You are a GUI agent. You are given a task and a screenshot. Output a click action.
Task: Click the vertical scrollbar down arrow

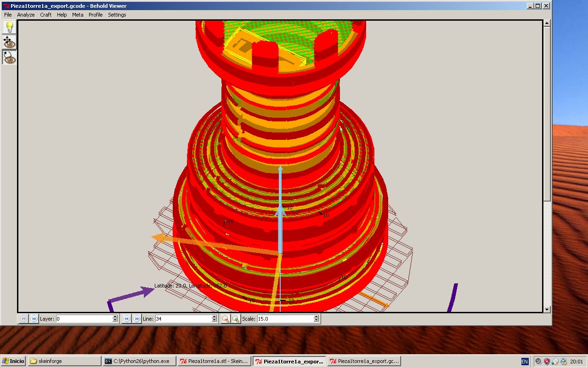(547, 309)
